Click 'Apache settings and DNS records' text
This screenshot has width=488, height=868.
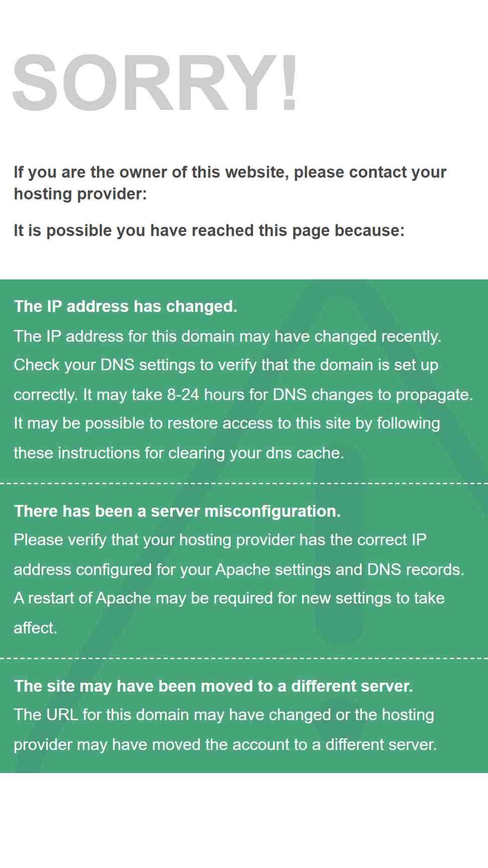pos(339,569)
